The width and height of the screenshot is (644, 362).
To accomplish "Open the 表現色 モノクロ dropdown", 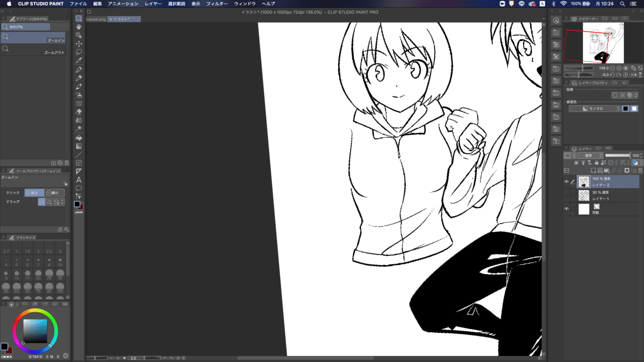I will click(x=595, y=108).
